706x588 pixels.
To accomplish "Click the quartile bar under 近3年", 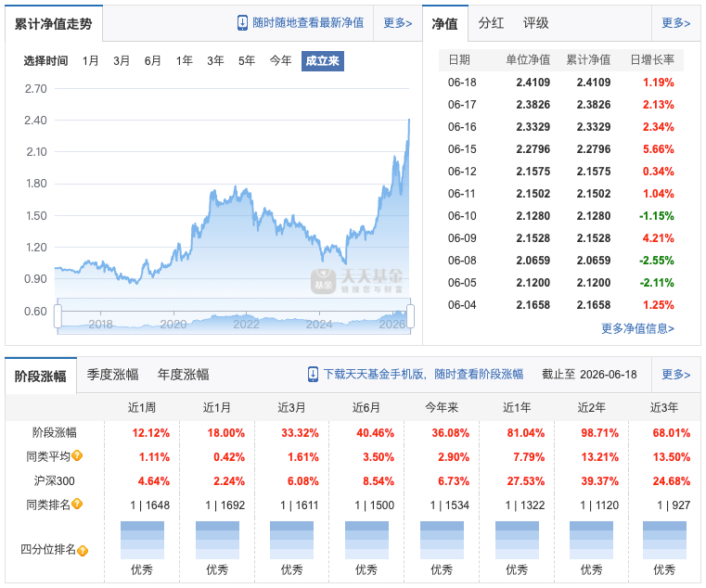I will point(664,541).
